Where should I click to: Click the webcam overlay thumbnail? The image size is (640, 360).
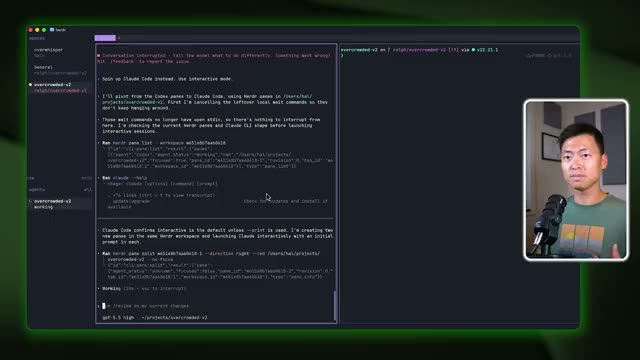[x=576, y=180]
